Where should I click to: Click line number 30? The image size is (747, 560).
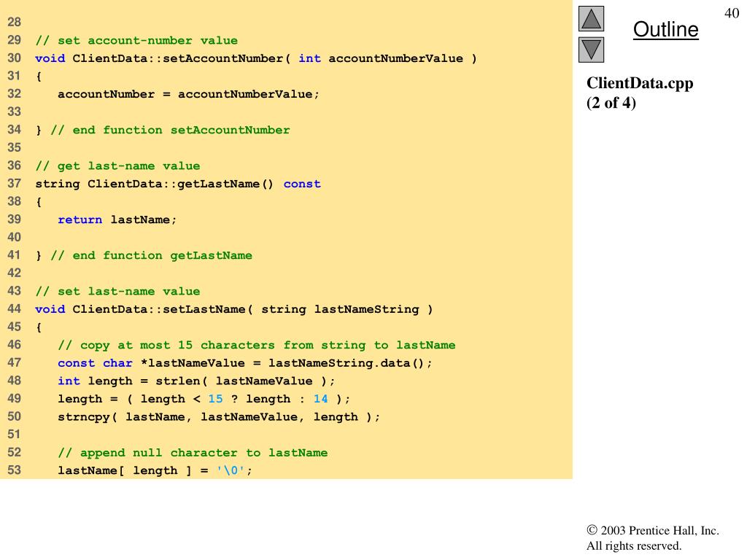[x=15, y=58]
